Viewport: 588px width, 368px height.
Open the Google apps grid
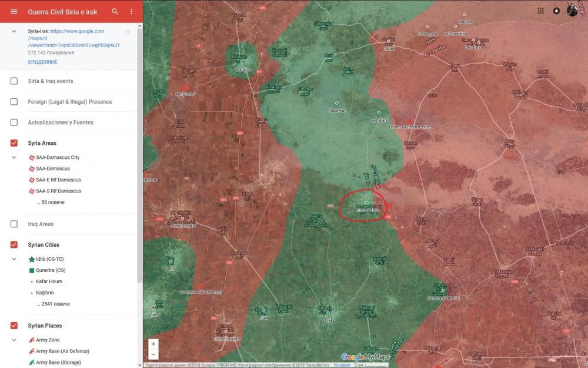[540, 11]
